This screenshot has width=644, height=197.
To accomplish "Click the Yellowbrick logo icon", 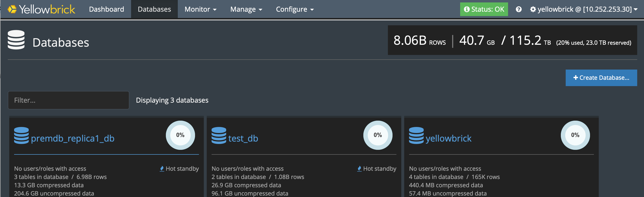I will click(x=12, y=9).
